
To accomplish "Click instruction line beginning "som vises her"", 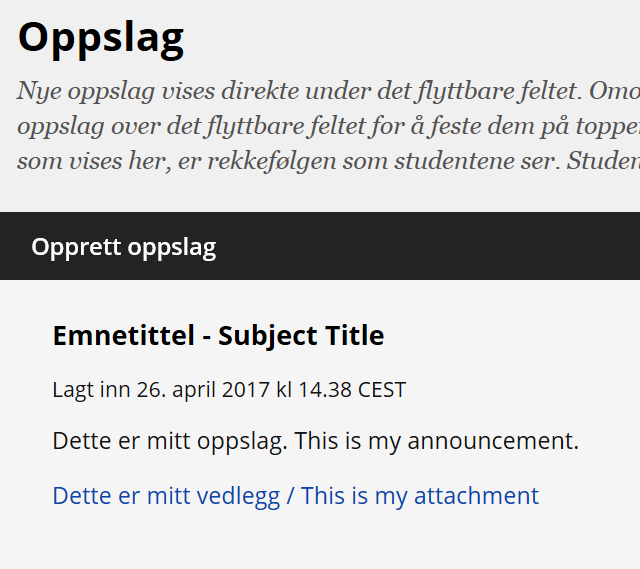I will pyautogui.click(x=328, y=161).
